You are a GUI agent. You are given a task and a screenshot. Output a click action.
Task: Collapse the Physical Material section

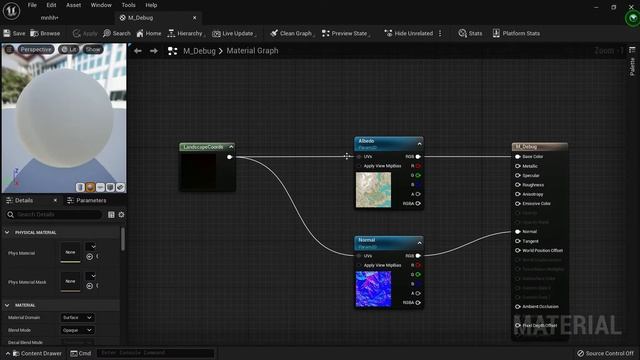pyautogui.click(x=7, y=232)
